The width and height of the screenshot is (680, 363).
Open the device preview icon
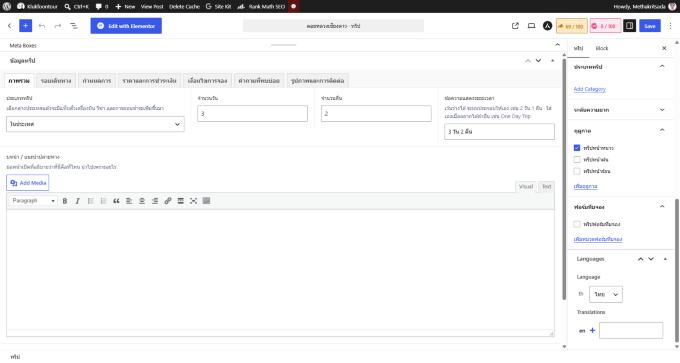(x=531, y=26)
